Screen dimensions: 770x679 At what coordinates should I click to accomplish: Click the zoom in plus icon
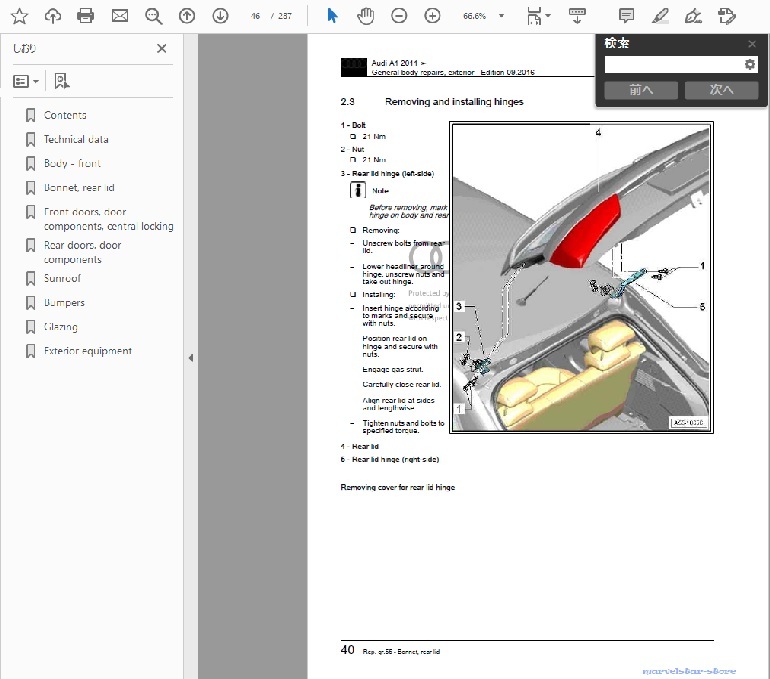[432, 15]
